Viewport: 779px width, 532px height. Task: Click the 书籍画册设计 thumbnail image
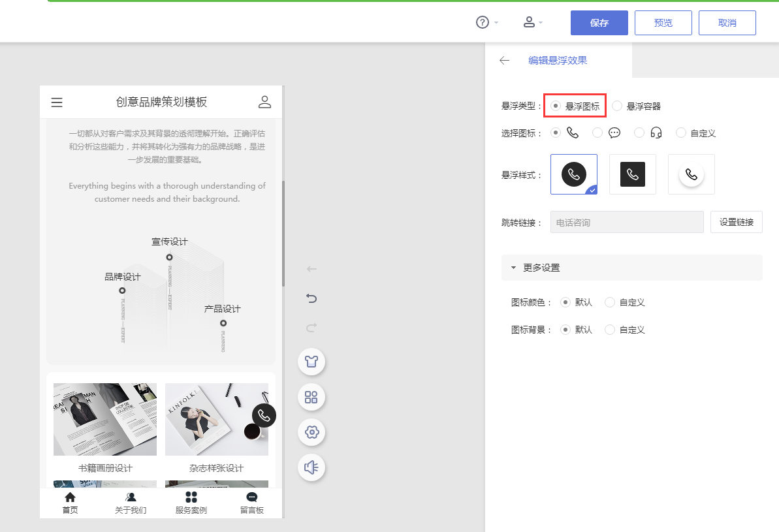[105, 419]
